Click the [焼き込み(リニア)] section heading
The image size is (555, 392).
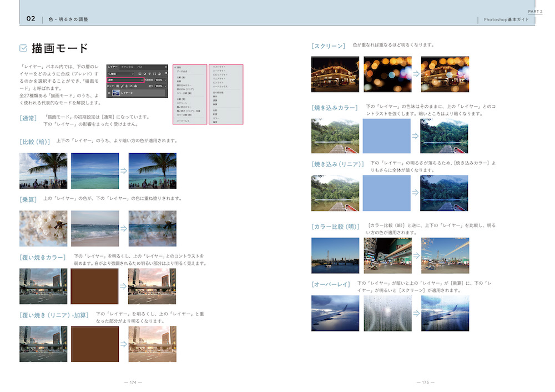point(337,164)
